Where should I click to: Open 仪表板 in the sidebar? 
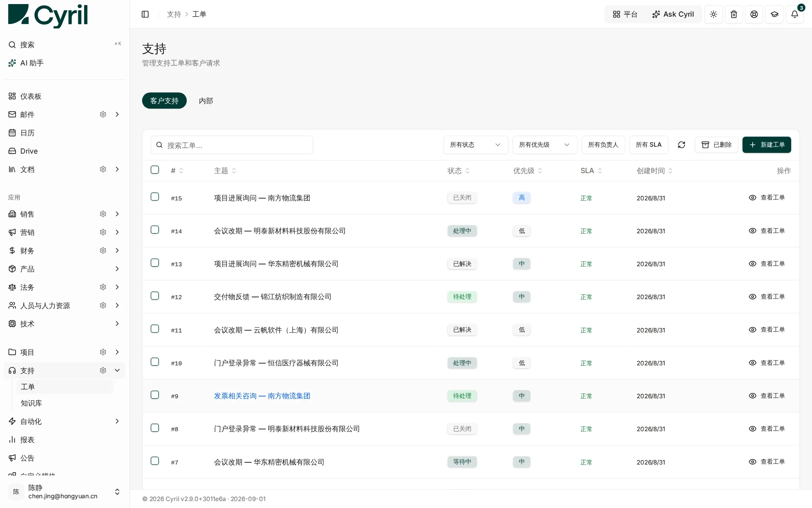(x=65, y=96)
